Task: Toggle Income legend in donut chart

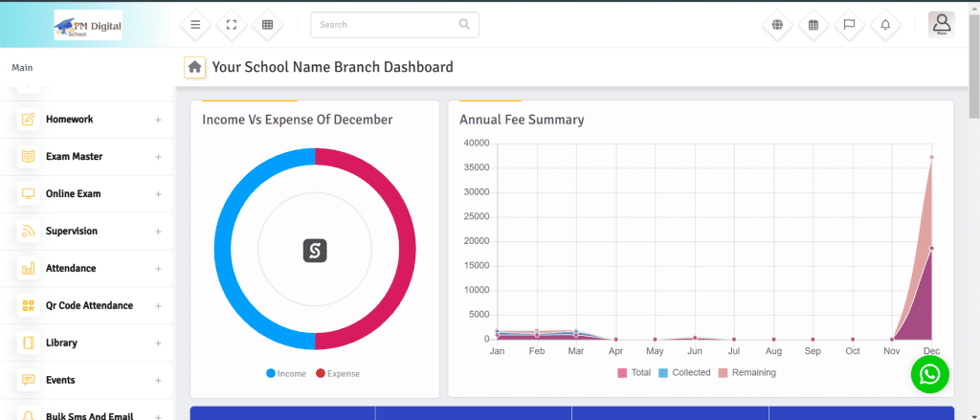Action: tap(286, 373)
